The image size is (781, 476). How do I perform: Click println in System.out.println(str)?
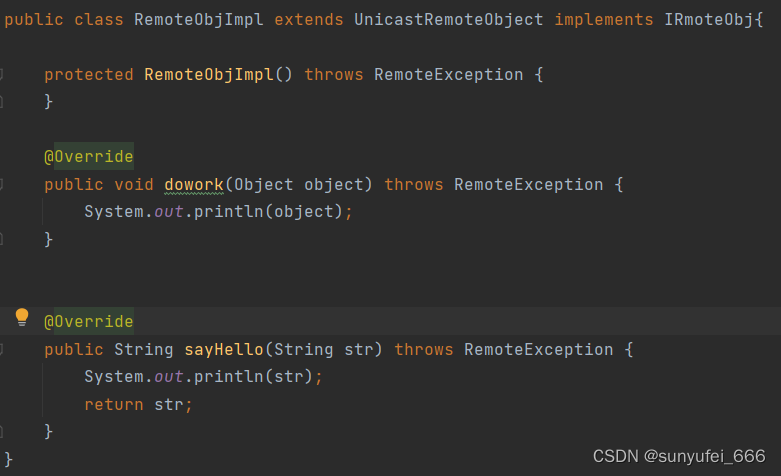(x=229, y=376)
